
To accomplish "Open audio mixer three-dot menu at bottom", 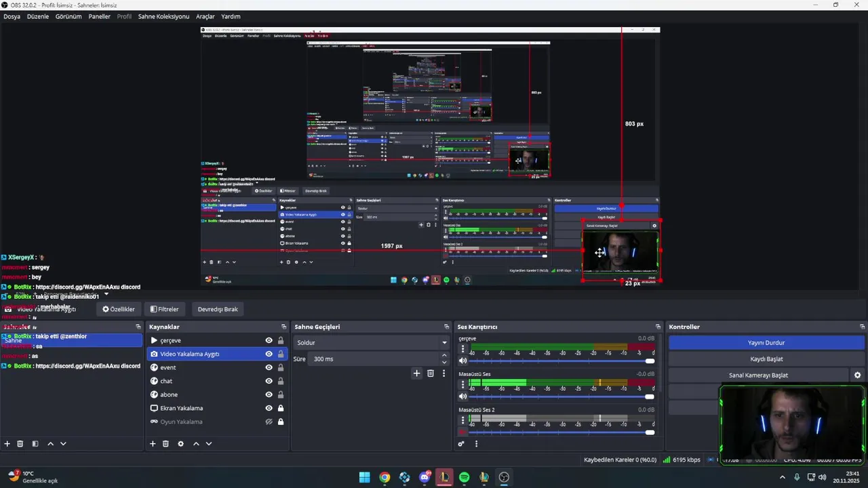I will click(x=476, y=444).
